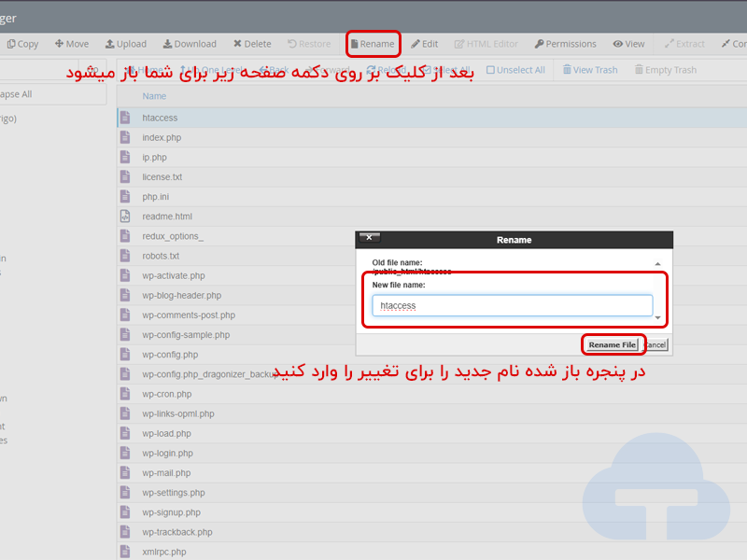Image resolution: width=747 pixels, height=560 pixels.
Task: Open View Trash
Action: 590,70
